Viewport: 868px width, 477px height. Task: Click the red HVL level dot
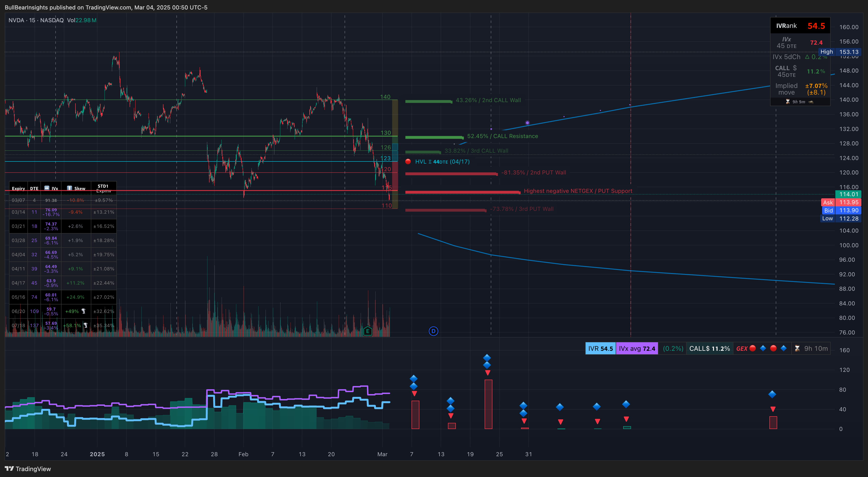408,161
